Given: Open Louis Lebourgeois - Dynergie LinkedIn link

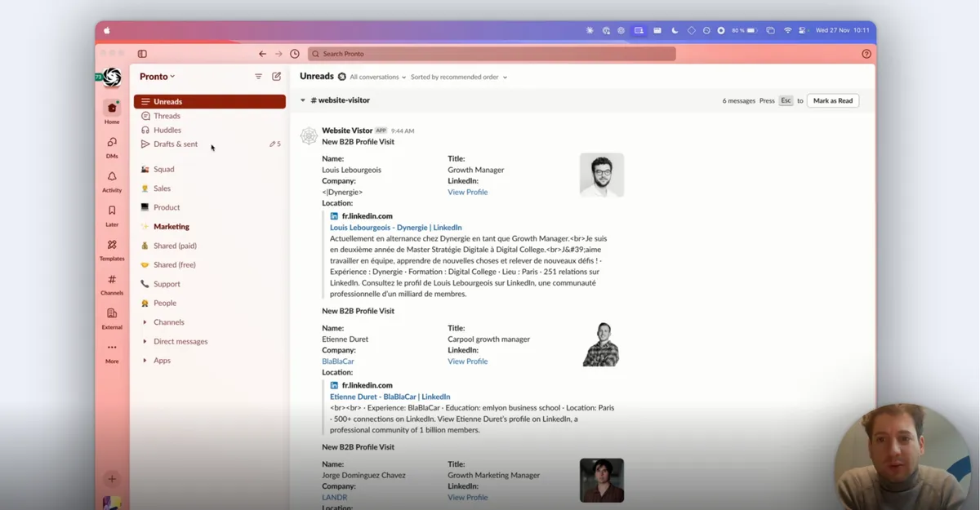Looking at the screenshot, I should point(396,228).
